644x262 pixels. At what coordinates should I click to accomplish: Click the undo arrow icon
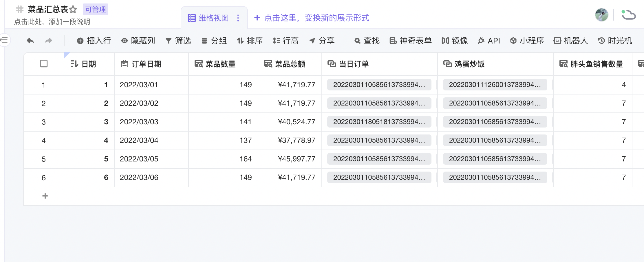pos(30,41)
